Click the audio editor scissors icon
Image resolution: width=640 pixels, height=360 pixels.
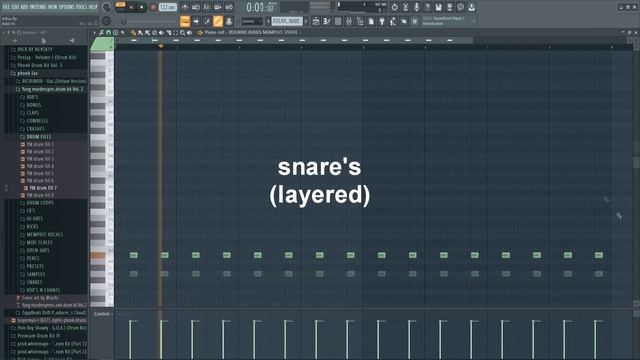[405, 7]
